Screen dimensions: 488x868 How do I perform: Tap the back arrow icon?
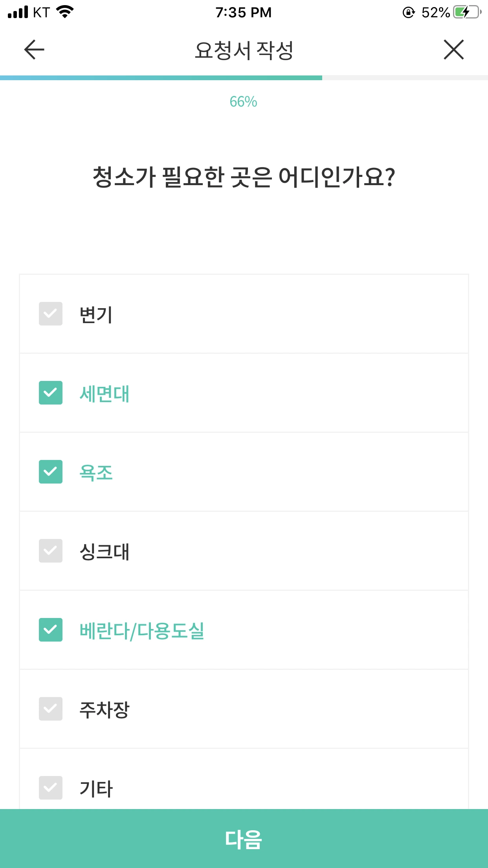coord(34,50)
